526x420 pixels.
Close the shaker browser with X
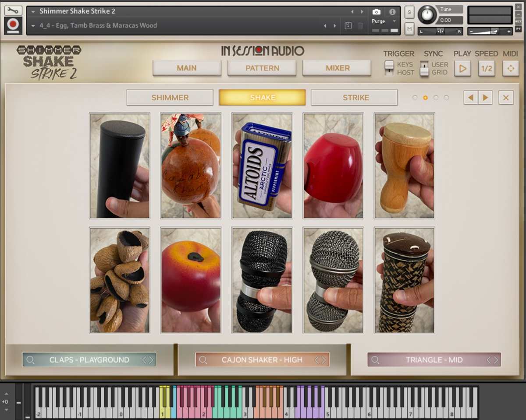(x=506, y=98)
